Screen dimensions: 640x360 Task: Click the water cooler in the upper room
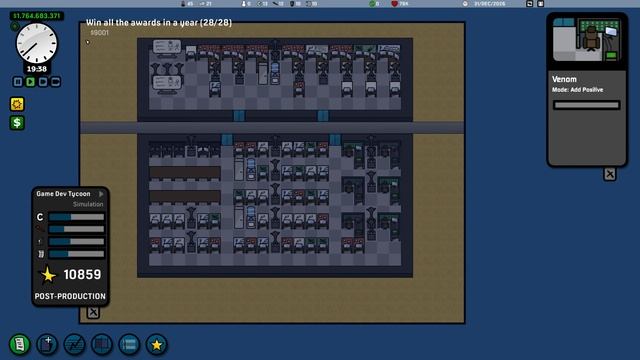(x=275, y=72)
